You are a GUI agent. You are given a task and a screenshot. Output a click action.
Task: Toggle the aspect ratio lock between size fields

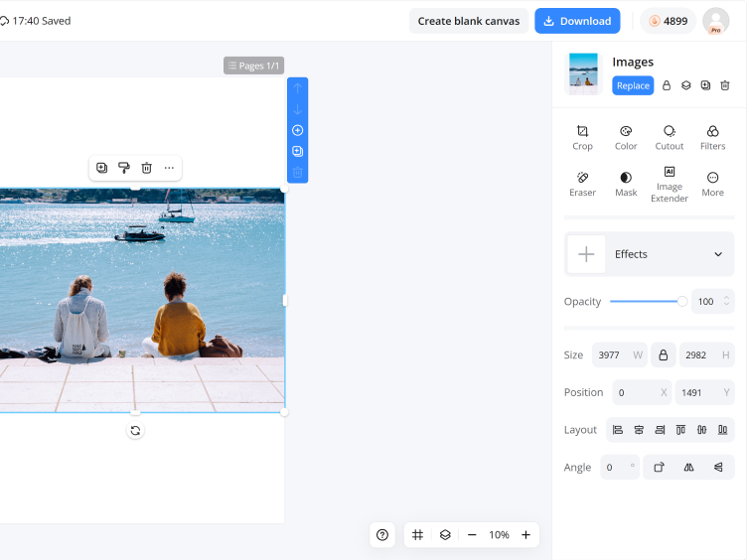[663, 355]
